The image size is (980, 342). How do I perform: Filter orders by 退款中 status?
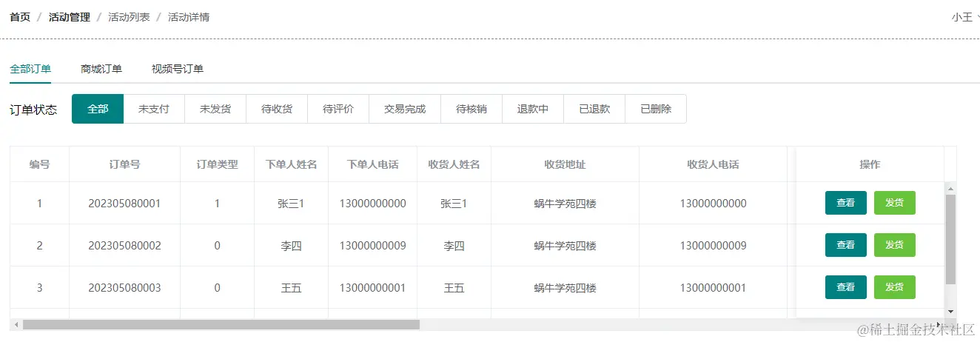[x=533, y=109]
